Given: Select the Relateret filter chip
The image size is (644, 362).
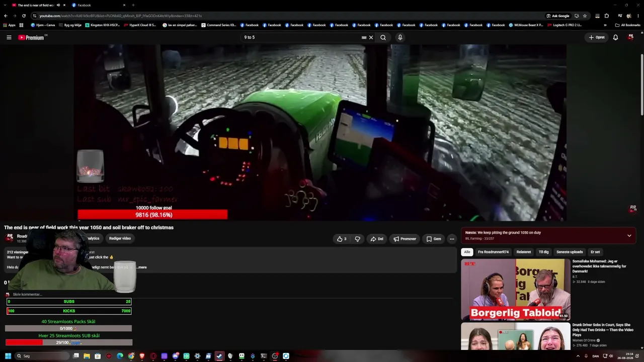Looking at the screenshot, I should (523, 252).
